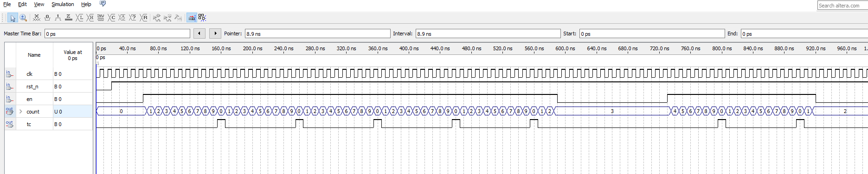Click count waveform segment showing 3

pos(612,111)
